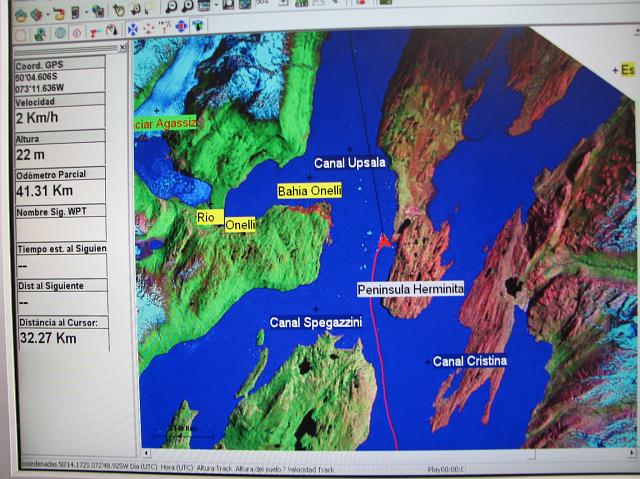Click the globe with diskette icon
Viewport: 640px width, 479px height.
(x=98, y=11)
